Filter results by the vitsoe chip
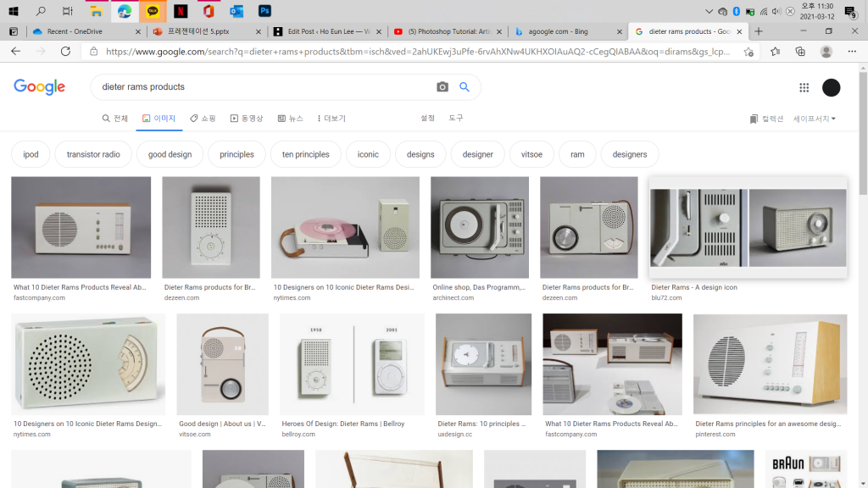The width and height of the screenshot is (868, 488). point(531,154)
